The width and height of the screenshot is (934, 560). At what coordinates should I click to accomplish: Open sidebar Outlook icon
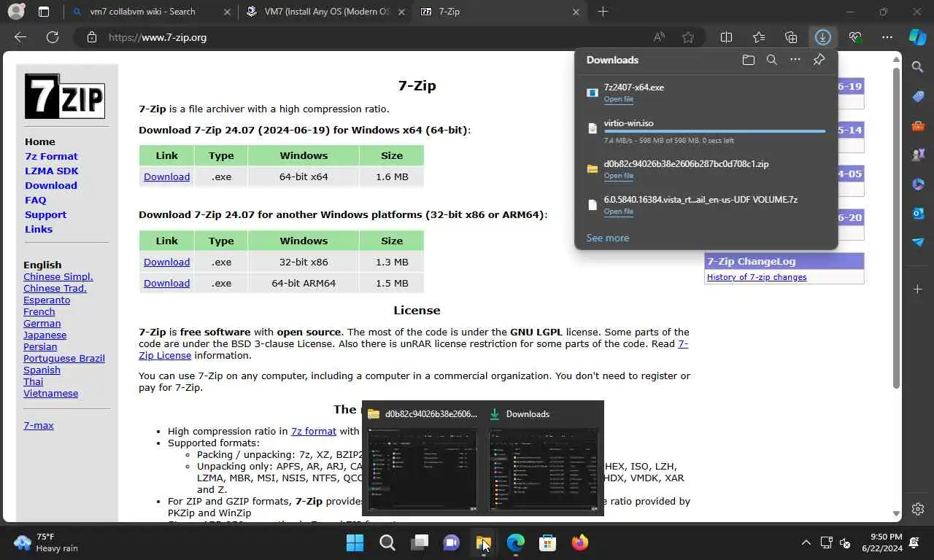918,213
